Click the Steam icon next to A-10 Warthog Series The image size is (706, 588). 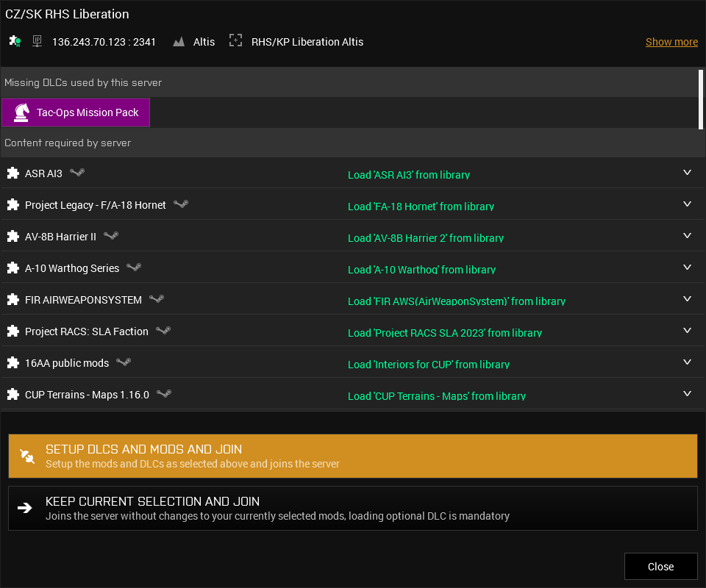(133, 268)
